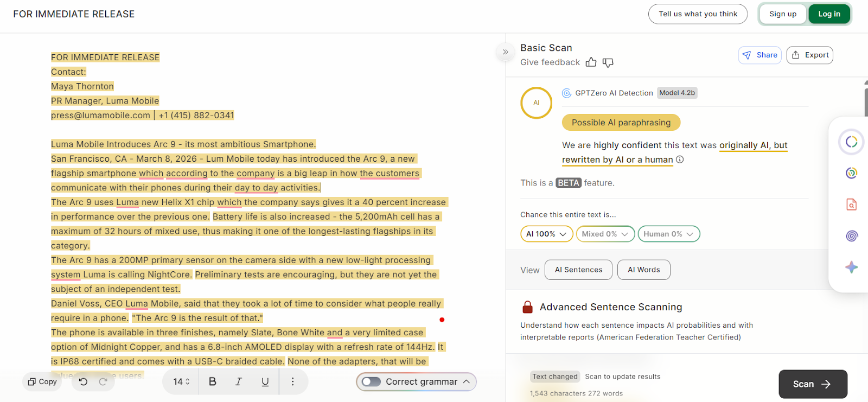Viewport: 868px width, 402px height.
Task: Open the sparkle star icon in the right sidebar
Action: point(851,267)
